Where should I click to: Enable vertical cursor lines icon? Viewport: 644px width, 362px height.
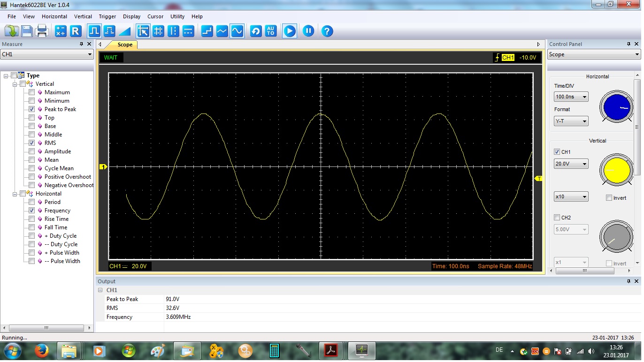[174, 31]
